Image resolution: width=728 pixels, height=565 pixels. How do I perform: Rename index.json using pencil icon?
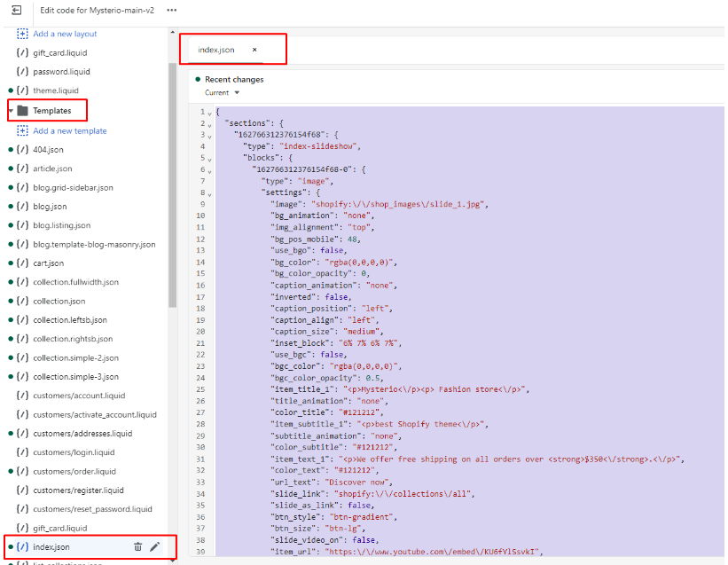pyautogui.click(x=154, y=547)
